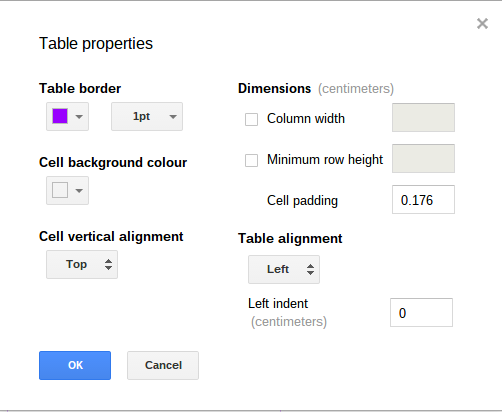
Task: Click the Minimum row height label
Action: point(325,160)
